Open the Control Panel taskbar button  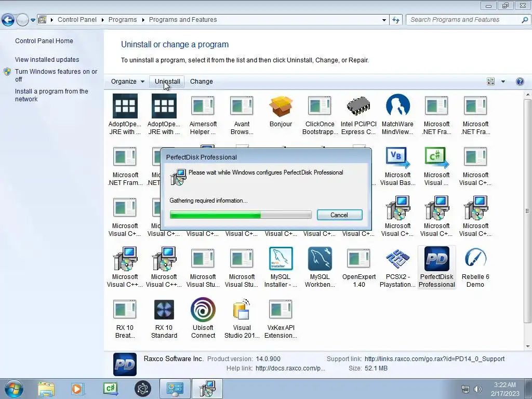click(x=175, y=389)
